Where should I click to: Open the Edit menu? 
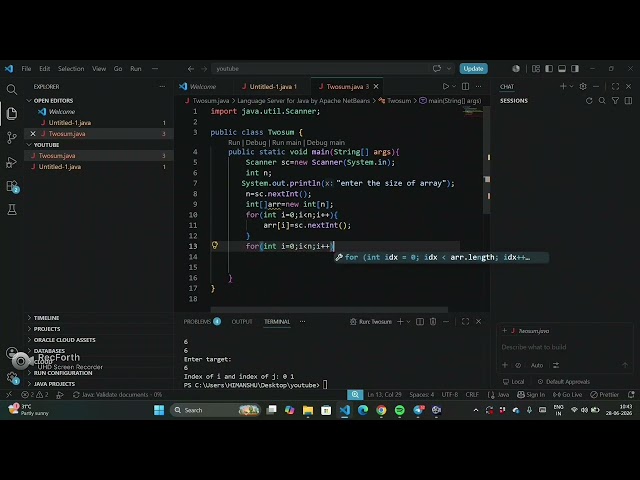(44, 69)
